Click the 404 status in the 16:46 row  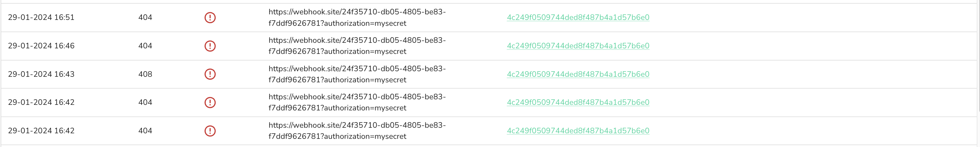tap(145, 46)
